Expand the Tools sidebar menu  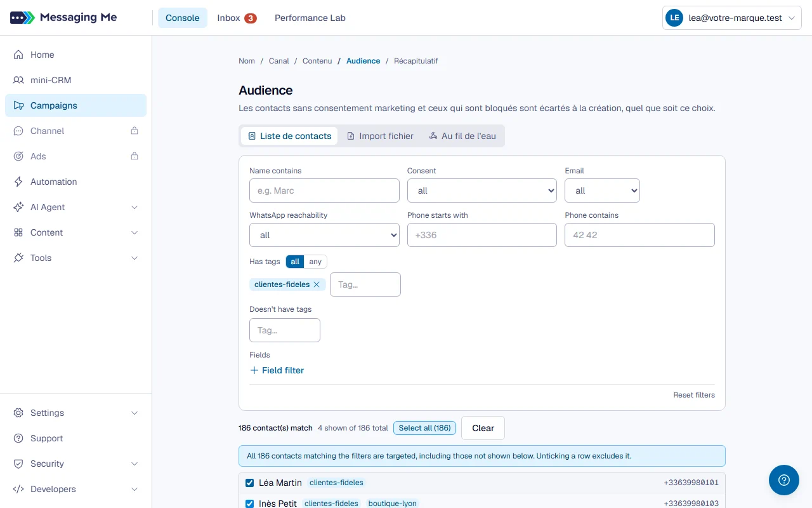tap(75, 258)
